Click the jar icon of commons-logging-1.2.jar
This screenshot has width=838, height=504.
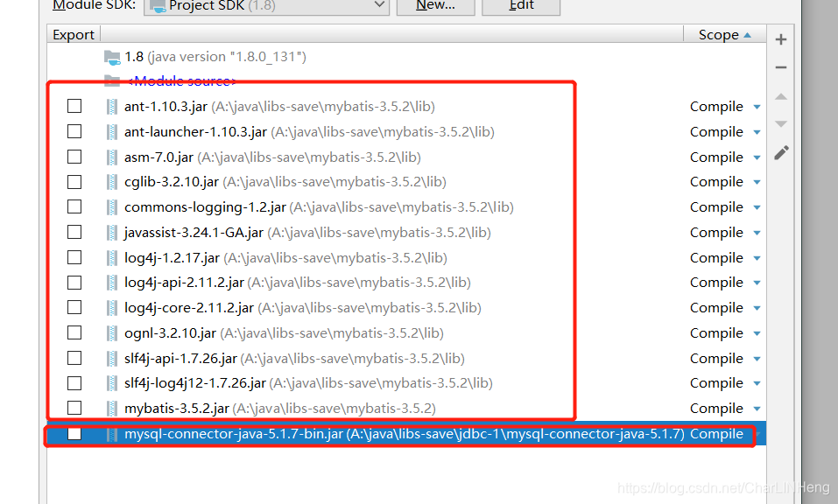[x=112, y=207]
